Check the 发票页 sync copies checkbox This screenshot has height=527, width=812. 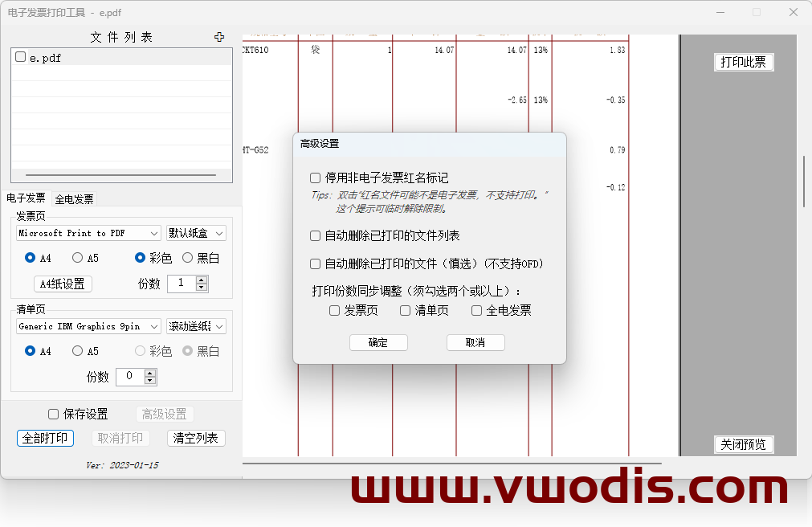pyautogui.click(x=334, y=310)
